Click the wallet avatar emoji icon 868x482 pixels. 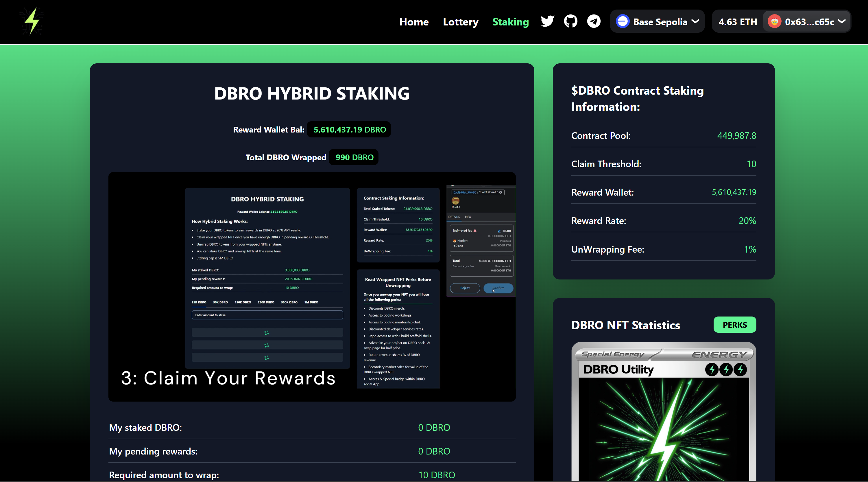point(774,22)
